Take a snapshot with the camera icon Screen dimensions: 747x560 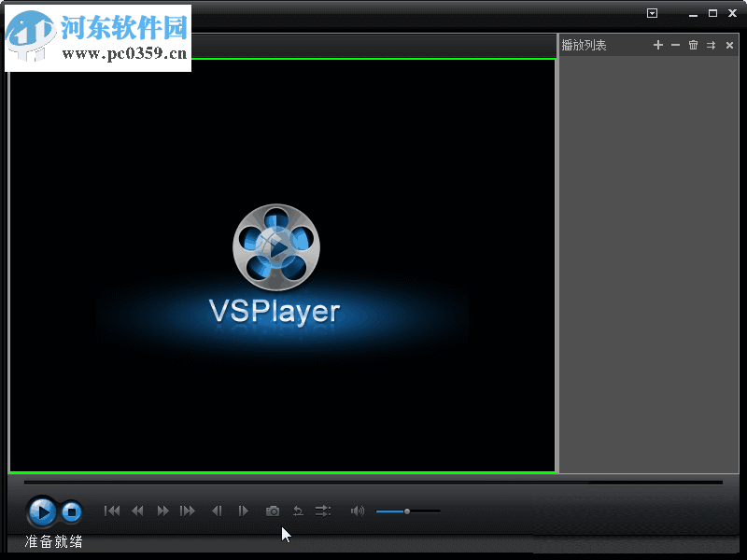273,511
